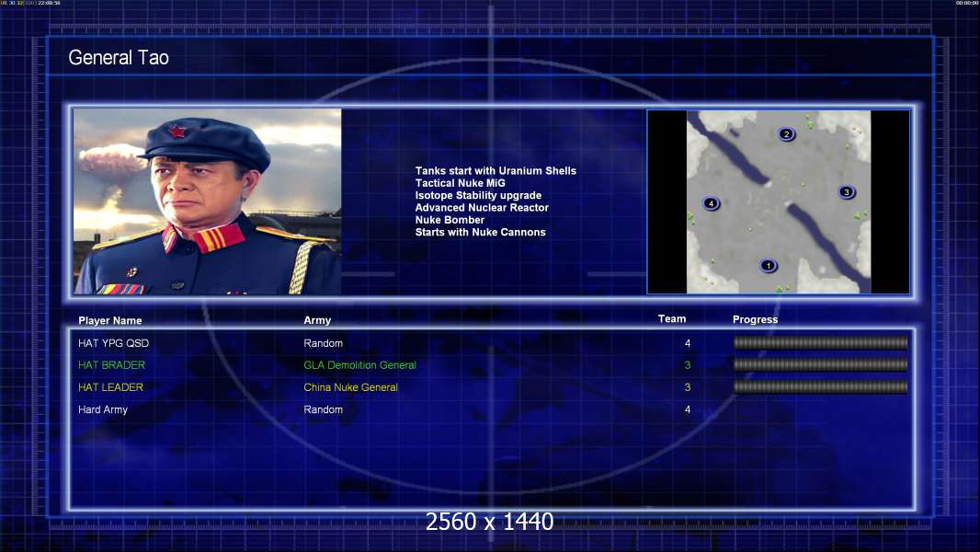Select start position 4 on the map
Viewport: 980px width, 552px height.
click(x=711, y=203)
